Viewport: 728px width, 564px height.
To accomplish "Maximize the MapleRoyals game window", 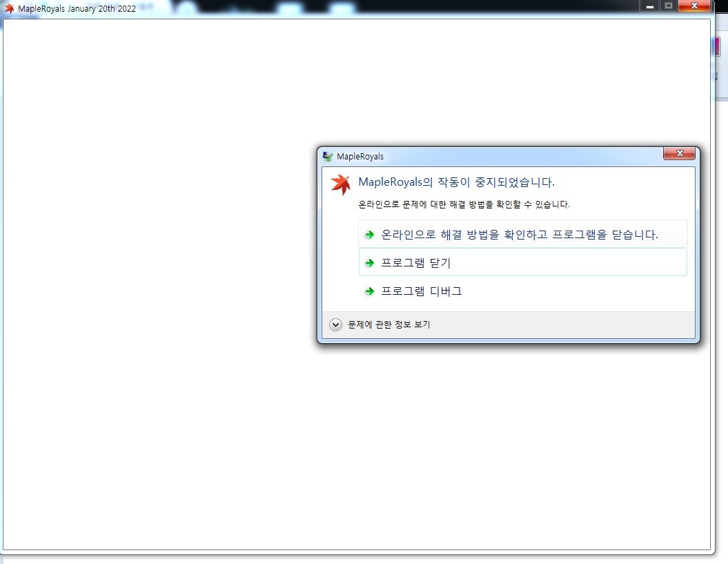I will point(667,6).
